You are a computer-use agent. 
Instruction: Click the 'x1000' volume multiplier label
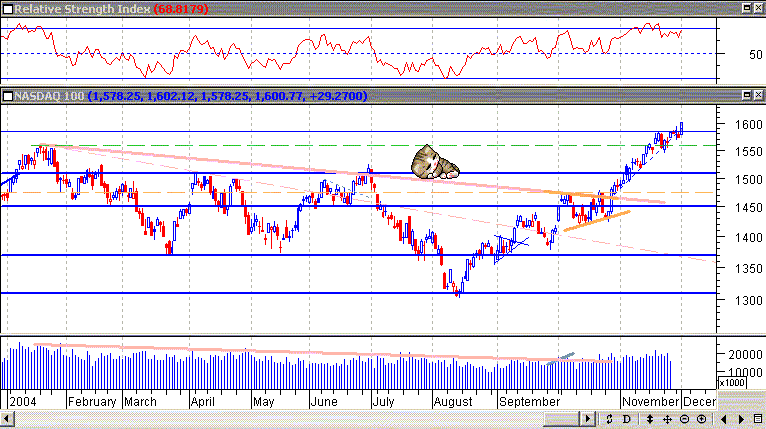(x=732, y=383)
